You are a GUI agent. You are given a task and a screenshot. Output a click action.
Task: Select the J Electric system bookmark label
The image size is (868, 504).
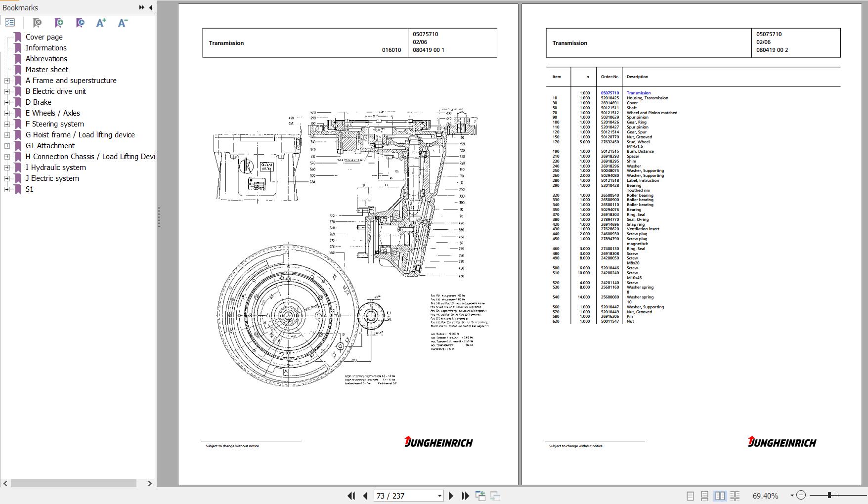[x=52, y=178]
